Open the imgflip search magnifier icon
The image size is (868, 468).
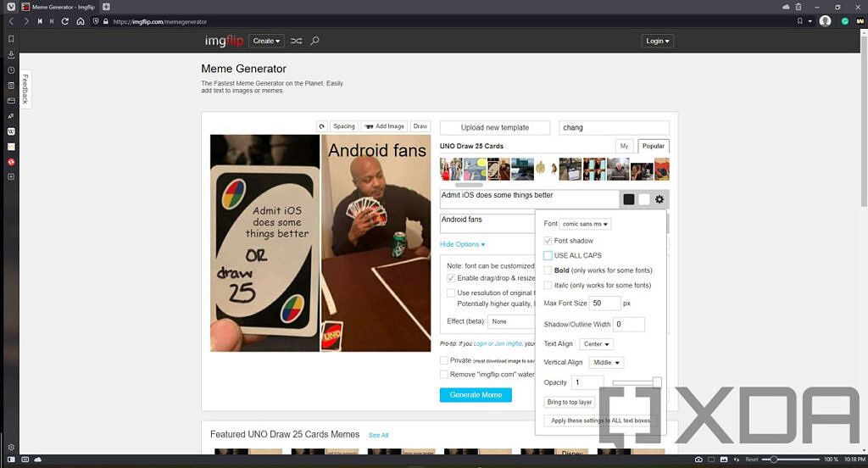315,41
